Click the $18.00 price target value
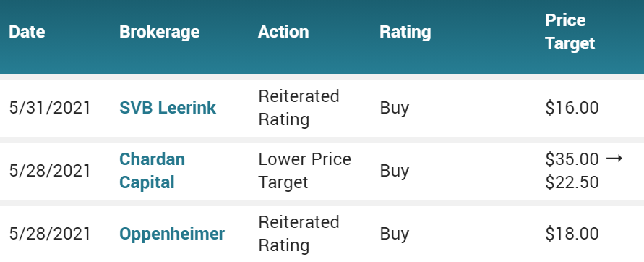Screen dimensions: 644x262 tap(572, 234)
